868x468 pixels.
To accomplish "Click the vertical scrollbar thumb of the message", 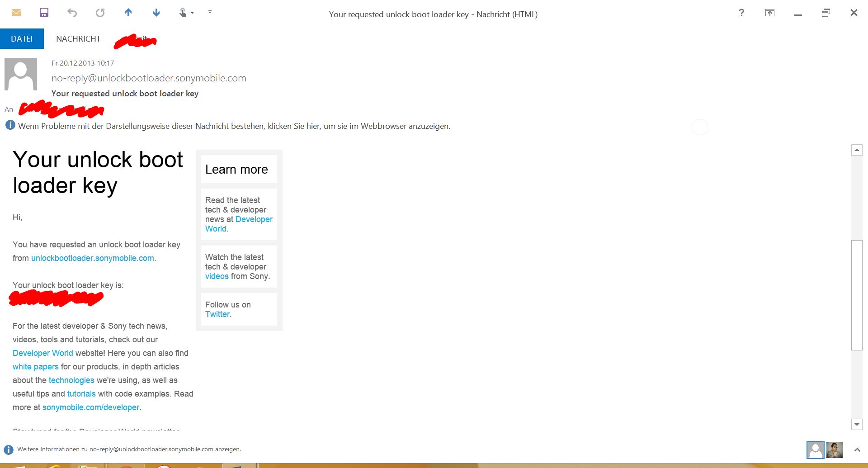I will tap(857, 295).
